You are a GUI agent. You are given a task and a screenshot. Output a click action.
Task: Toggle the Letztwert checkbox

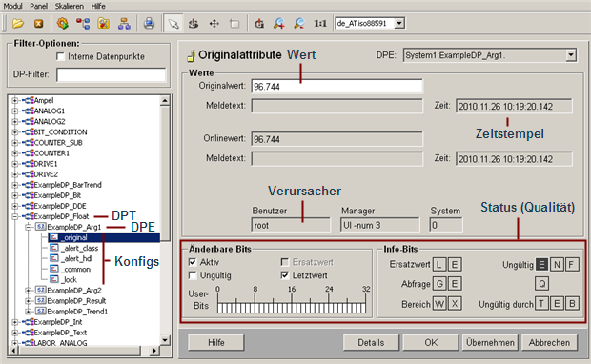pyautogui.click(x=285, y=275)
